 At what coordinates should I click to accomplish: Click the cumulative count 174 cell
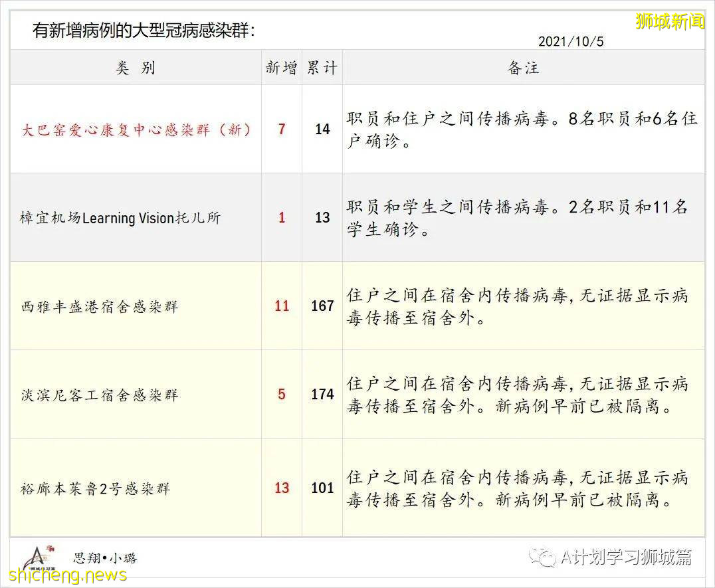322,394
